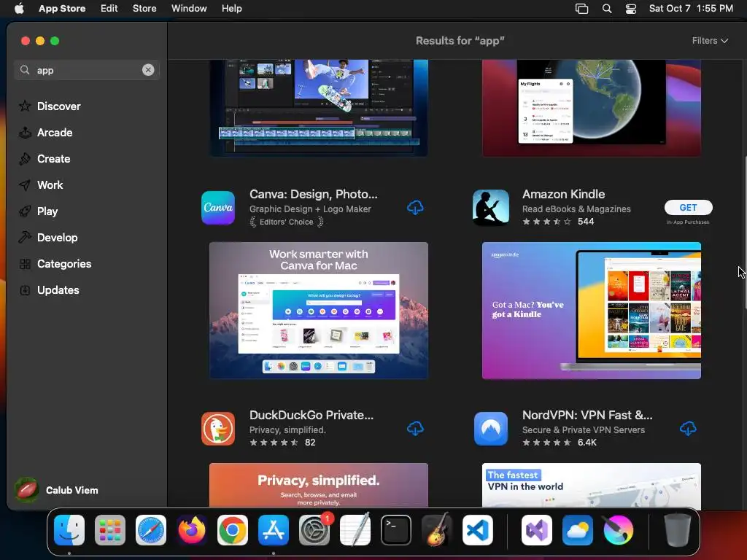Screen dimensions: 747x560
Task: Open the NordVPN app icon
Action: (x=491, y=429)
